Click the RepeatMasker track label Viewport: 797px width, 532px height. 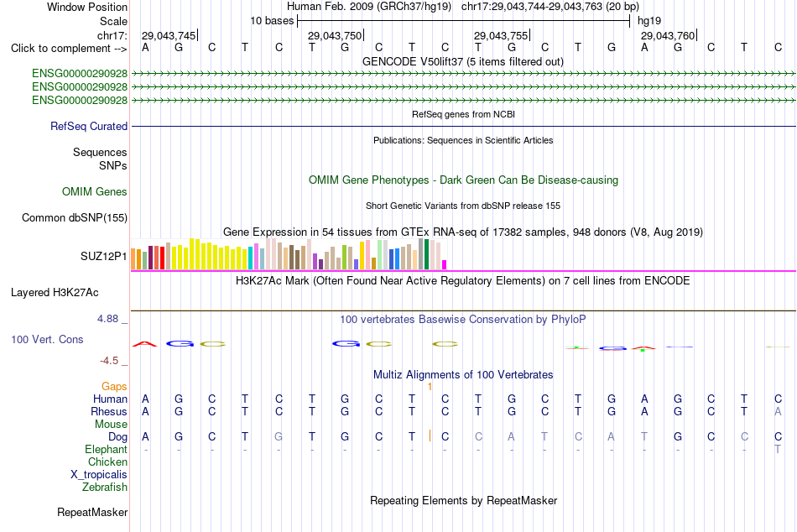coord(92,512)
